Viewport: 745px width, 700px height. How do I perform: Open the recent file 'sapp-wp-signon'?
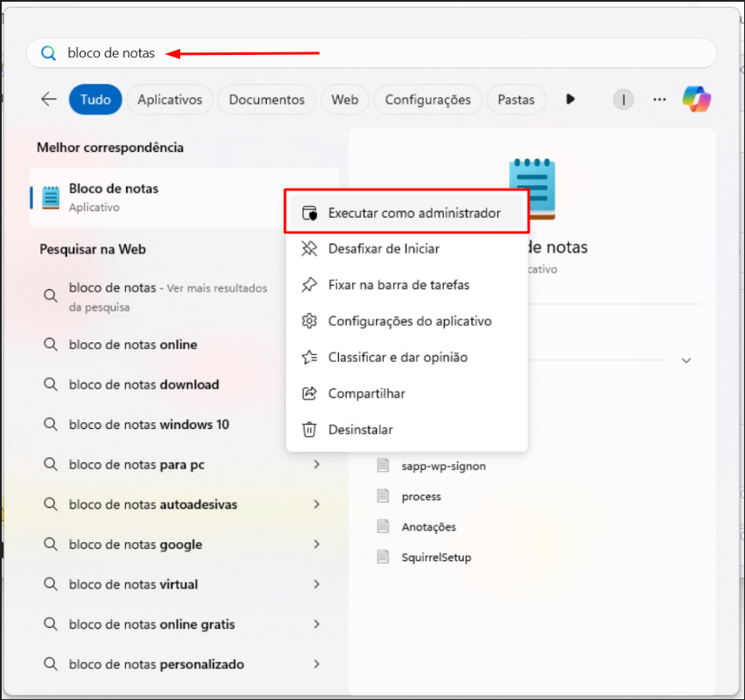[x=443, y=466]
